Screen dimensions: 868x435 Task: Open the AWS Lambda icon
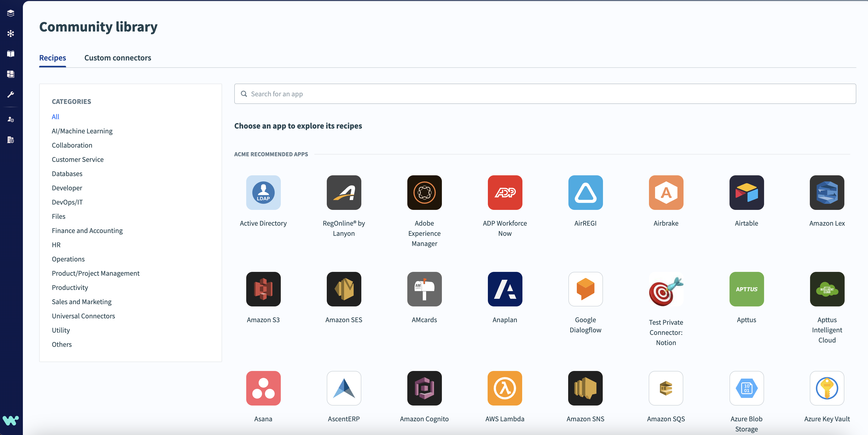(x=505, y=388)
